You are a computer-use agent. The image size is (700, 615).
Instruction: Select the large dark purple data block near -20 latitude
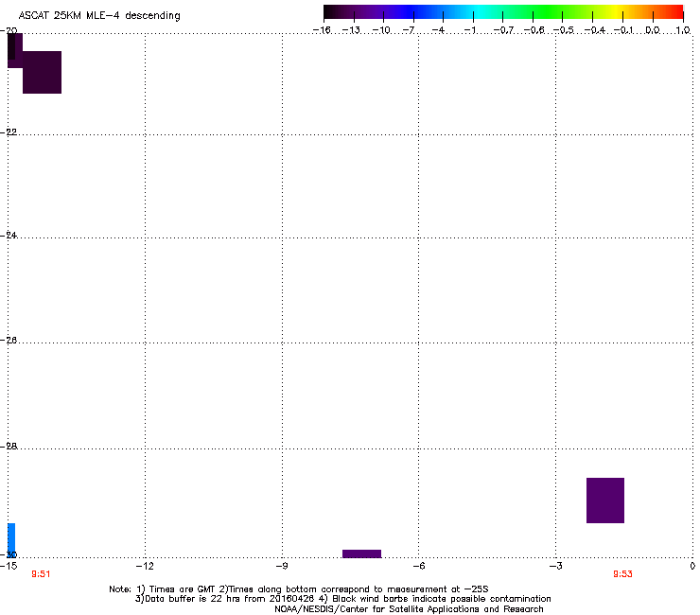pos(42,72)
